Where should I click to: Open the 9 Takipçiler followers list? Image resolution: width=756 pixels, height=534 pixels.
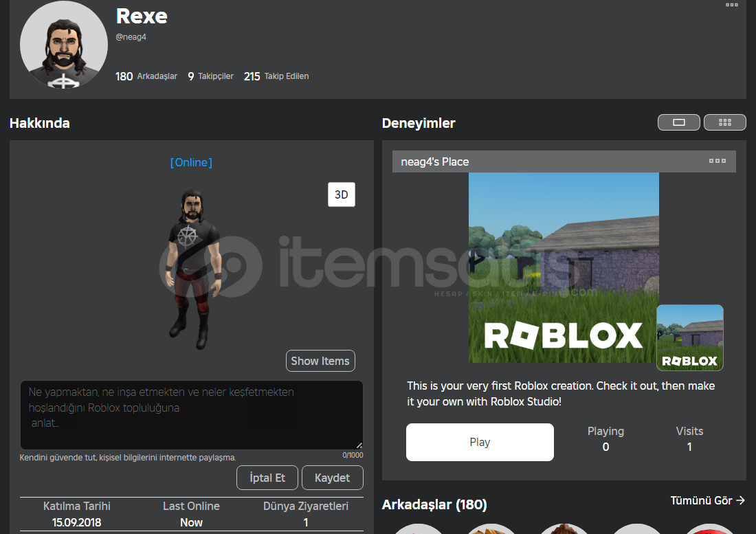coord(210,76)
